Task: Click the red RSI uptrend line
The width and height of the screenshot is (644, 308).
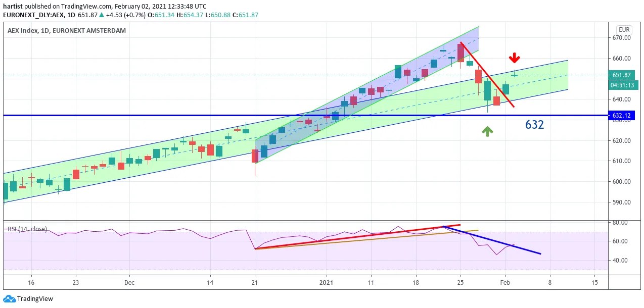Action: pyautogui.click(x=357, y=237)
